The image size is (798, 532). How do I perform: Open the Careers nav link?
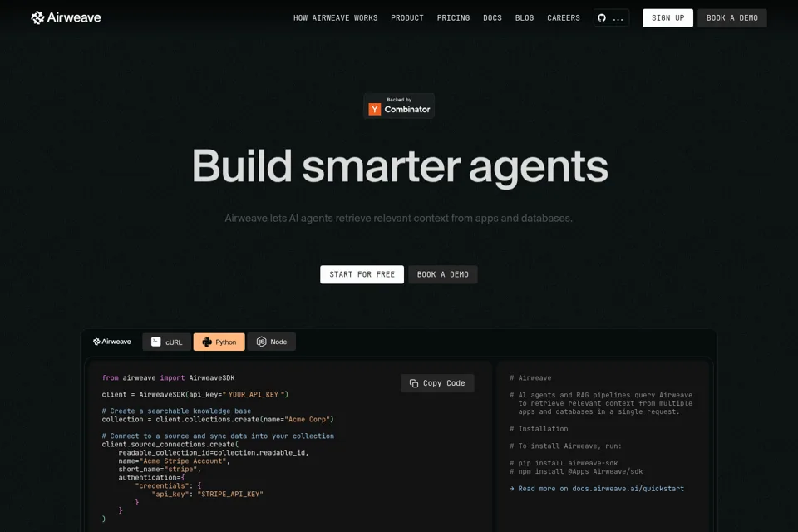564,17
